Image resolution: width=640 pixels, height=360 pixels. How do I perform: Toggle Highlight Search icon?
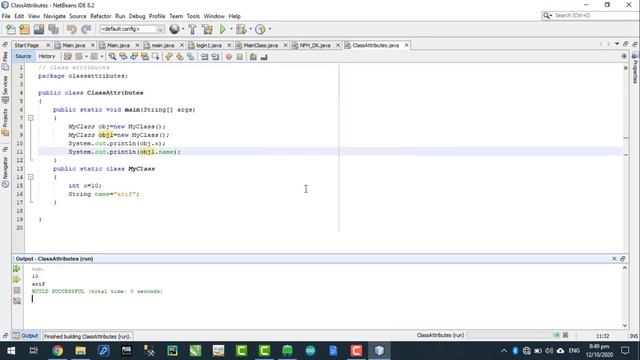(x=145, y=57)
